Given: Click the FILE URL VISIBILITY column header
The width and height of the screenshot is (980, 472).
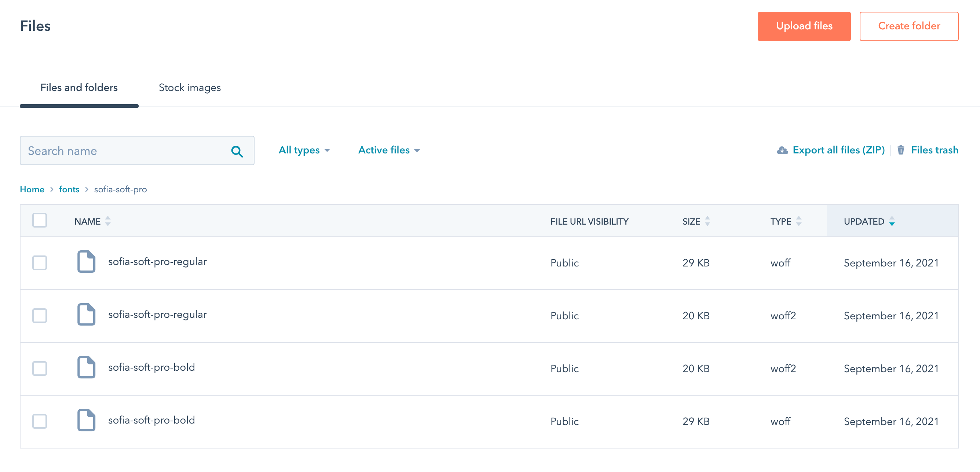Looking at the screenshot, I should coord(589,222).
